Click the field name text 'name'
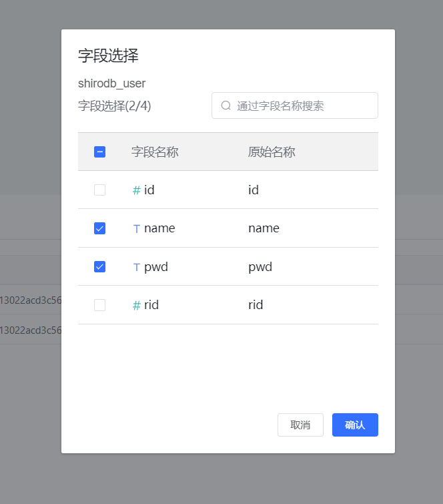 (x=159, y=228)
